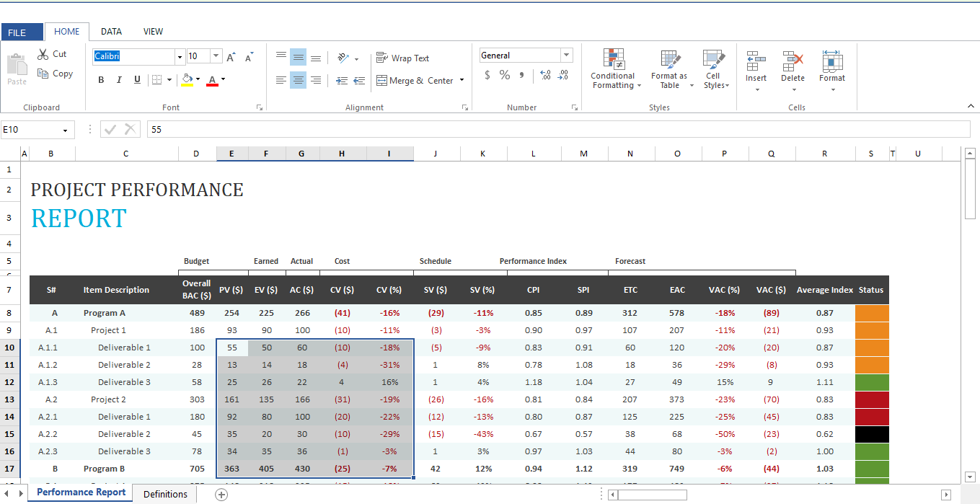The width and height of the screenshot is (980, 504).
Task: Select the middle align icon
Action: pyautogui.click(x=299, y=58)
